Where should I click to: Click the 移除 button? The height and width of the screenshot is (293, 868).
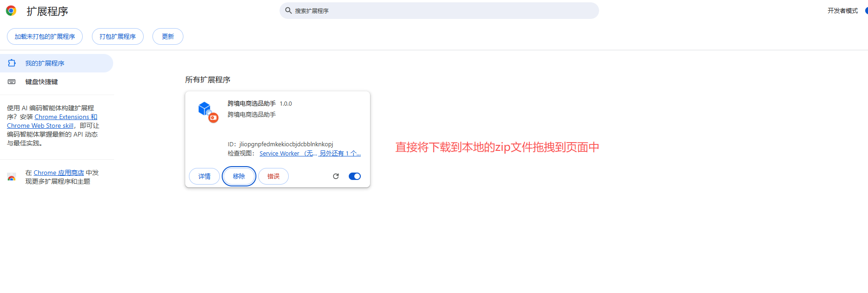(x=239, y=176)
